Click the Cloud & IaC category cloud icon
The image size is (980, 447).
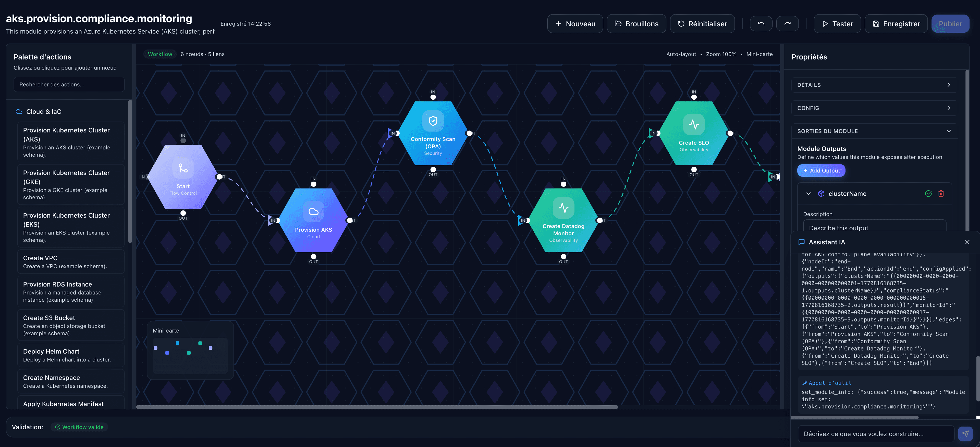click(19, 112)
